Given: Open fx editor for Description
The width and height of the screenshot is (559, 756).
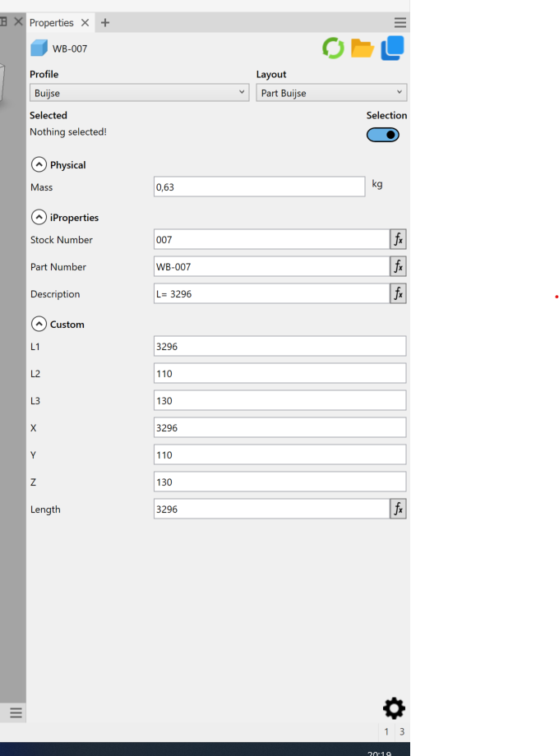Looking at the screenshot, I should (398, 293).
